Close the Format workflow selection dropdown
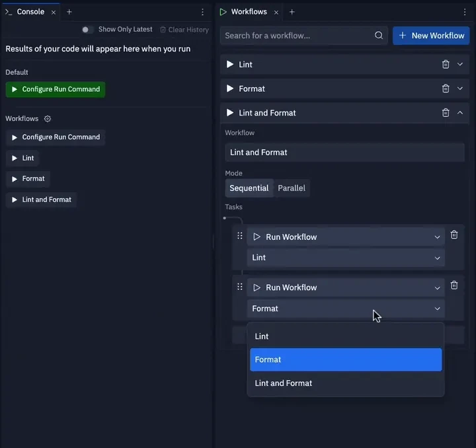The width and height of the screenshot is (476, 448). [x=346, y=309]
